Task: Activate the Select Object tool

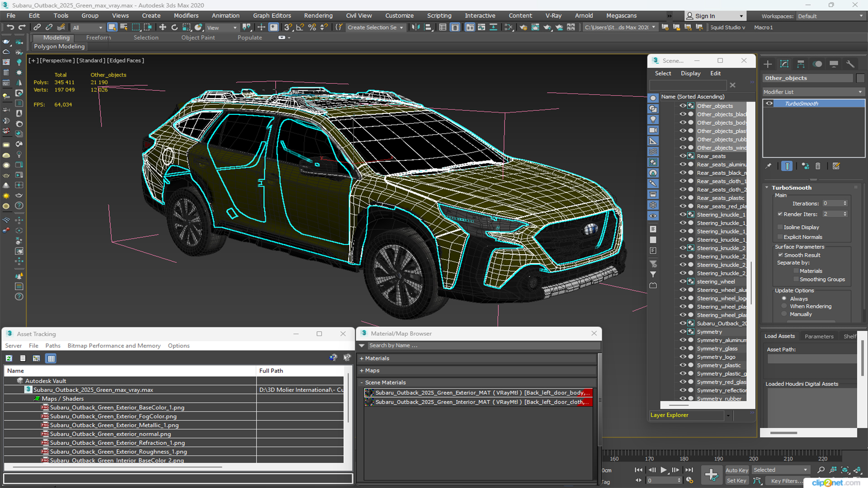Action: 112,28
